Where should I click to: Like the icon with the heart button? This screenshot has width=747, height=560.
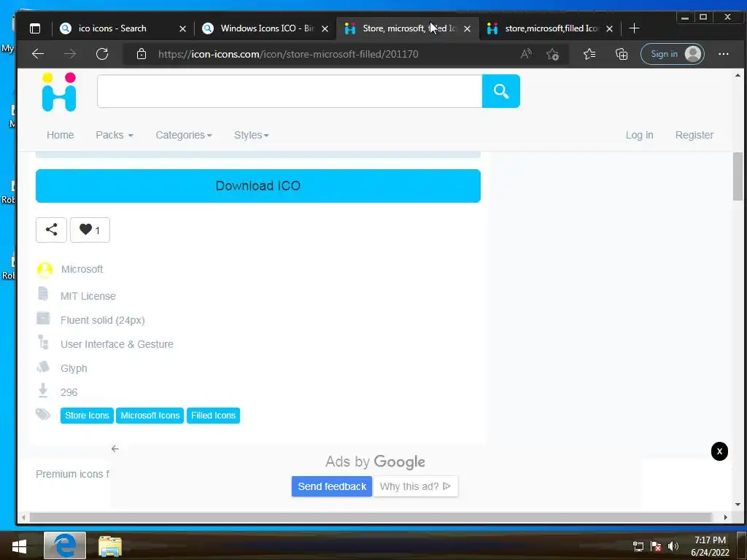[x=90, y=230]
